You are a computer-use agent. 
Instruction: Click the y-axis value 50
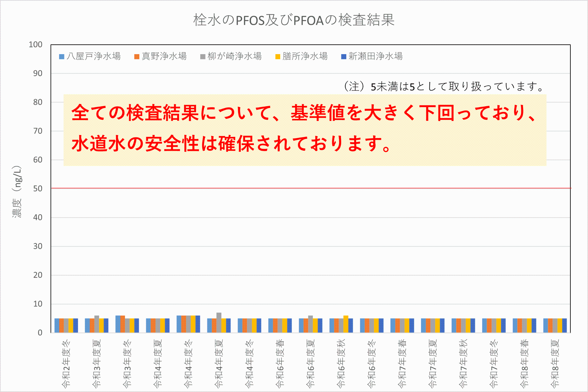tap(38, 189)
